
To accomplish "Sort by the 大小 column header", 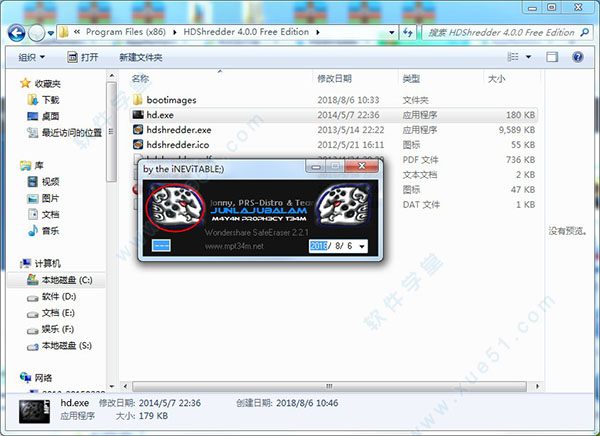I will tap(496, 79).
